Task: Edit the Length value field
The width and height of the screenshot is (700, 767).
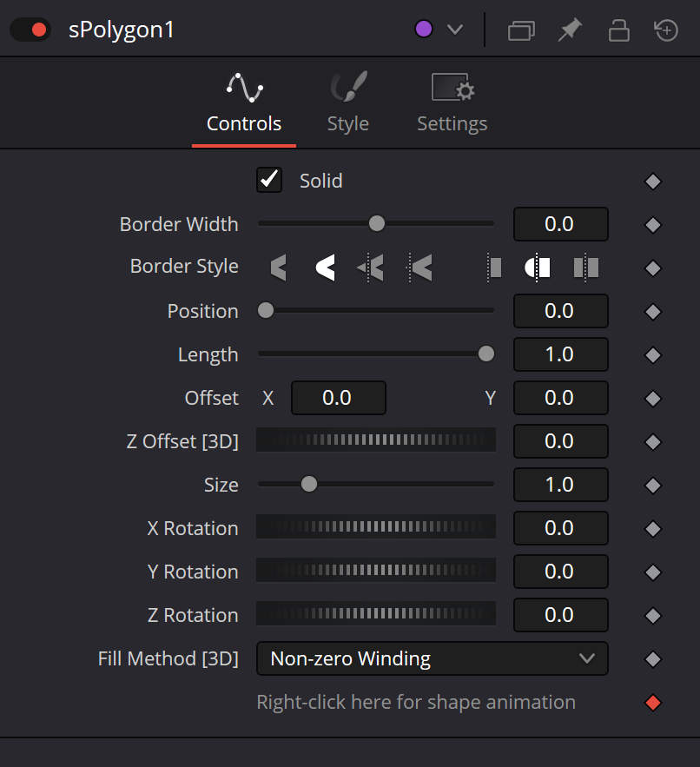Action: [x=560, y=354]
